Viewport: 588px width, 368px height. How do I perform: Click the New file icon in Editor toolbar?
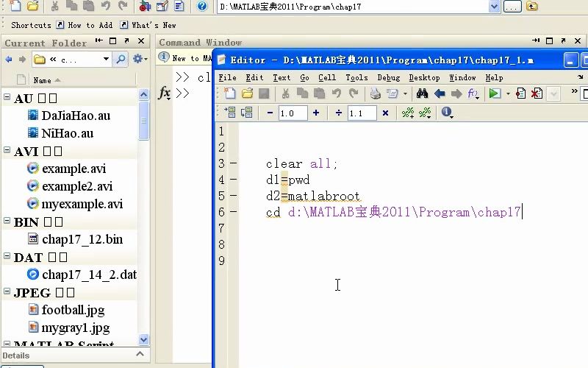[229, 93]
